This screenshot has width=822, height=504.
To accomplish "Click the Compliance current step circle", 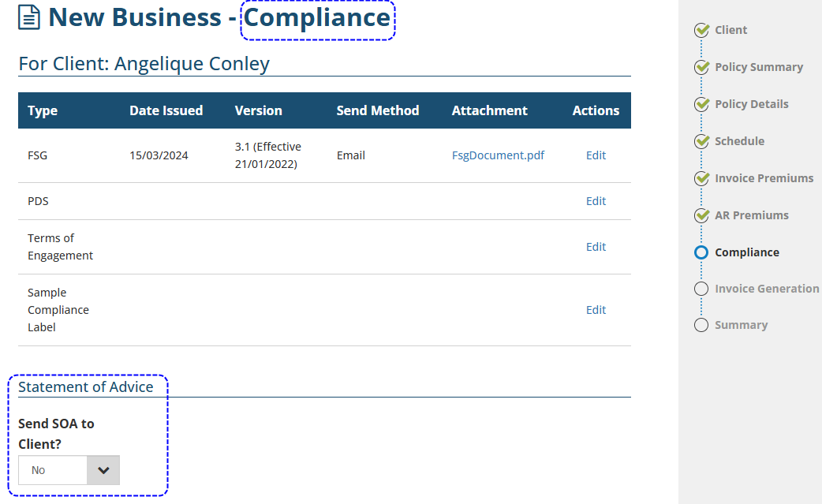I will pos(701,252).
